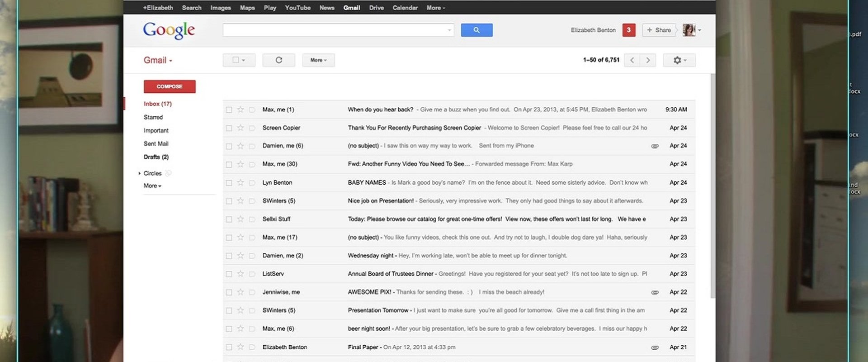Viewport: 868px width, 362px height.
Task: Star the ListServ Annual Board email
Action: click(241, 274)
